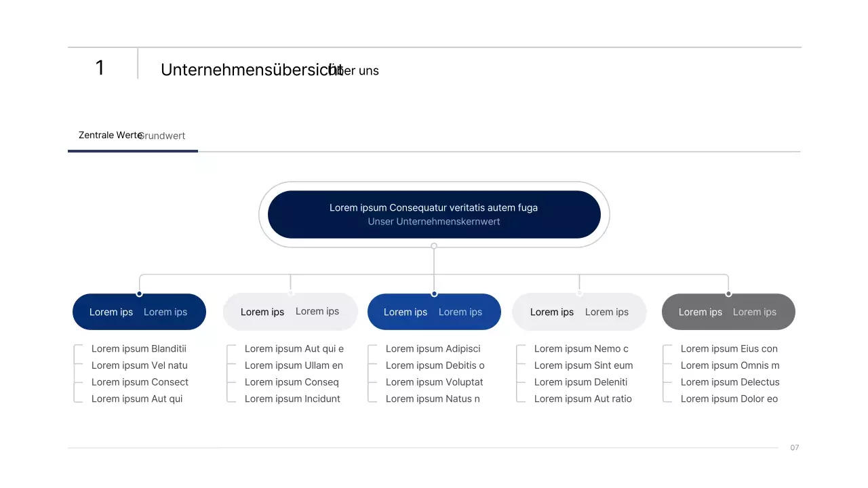Click the page number 07
This screenshot has width=868, height=488.
click(794, 447)
